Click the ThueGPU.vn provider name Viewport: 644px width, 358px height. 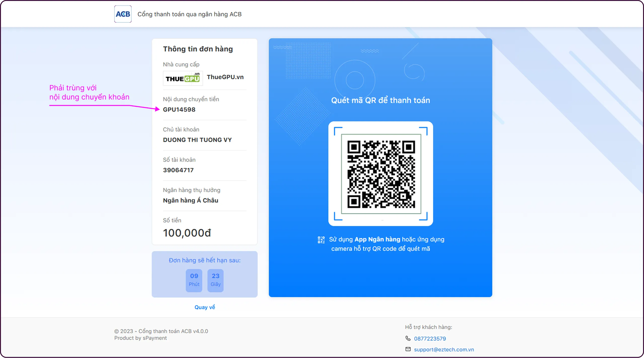(225, 77)
